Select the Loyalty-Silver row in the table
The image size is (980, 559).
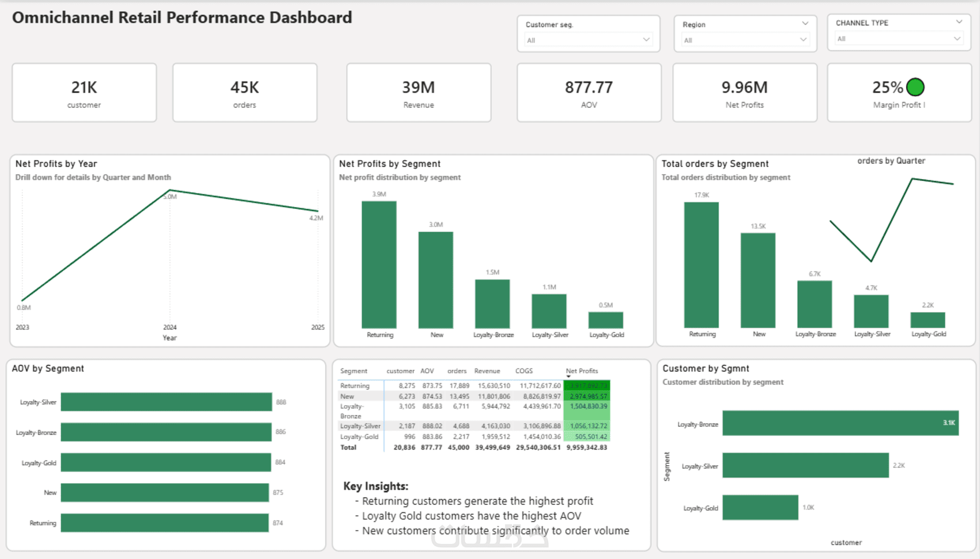pyautogui.click(x=474, y=426)
